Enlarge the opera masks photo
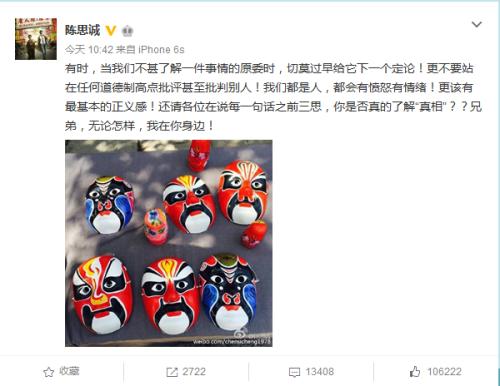 [x=169, y=243]
